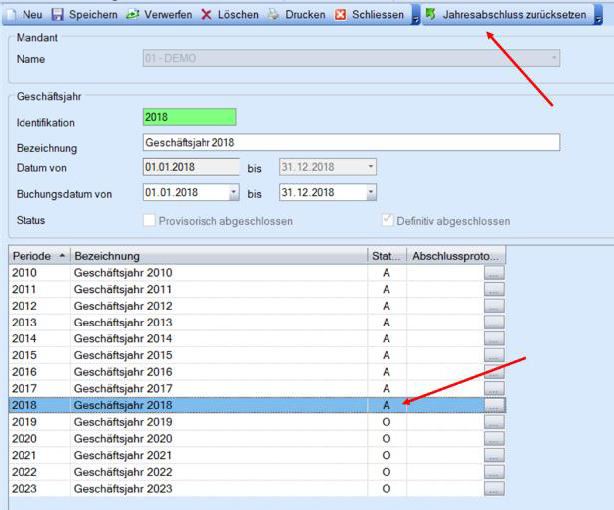Click the Verwerfen discard icon
This screenshot has height=510, width=614.
(x=133, y=15)
